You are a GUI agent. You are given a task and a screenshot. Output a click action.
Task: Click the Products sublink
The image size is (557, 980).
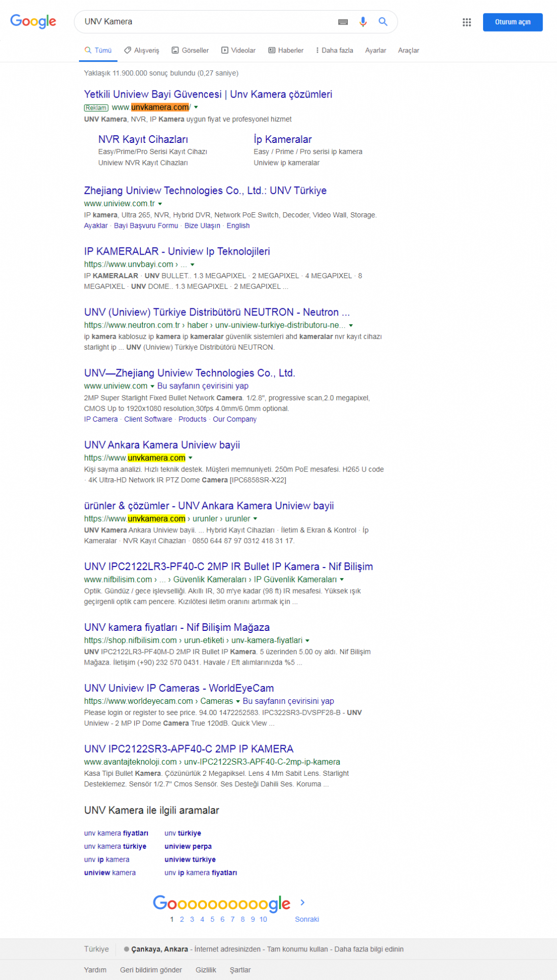[192, 419]
